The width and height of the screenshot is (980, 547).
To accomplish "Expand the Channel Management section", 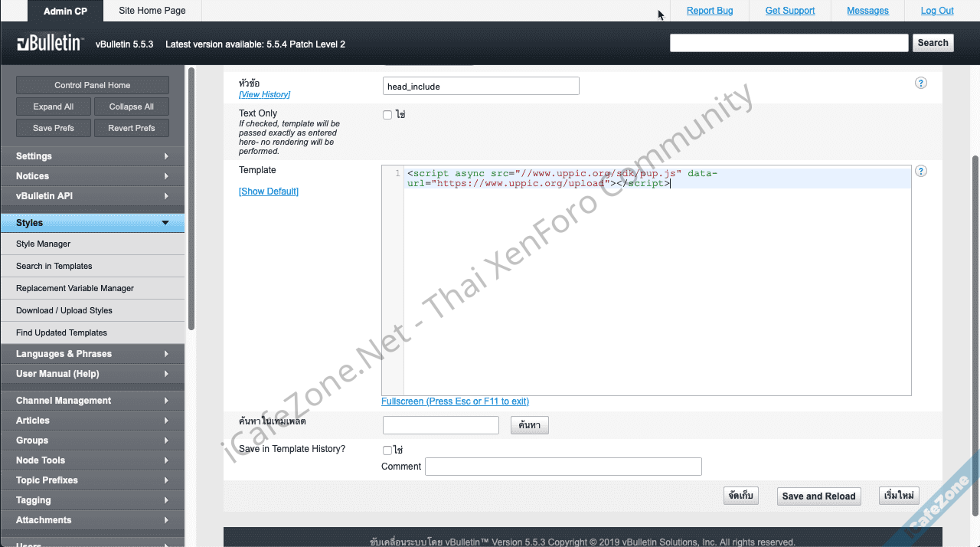I will pyautogui.click(x=93, y=401).
